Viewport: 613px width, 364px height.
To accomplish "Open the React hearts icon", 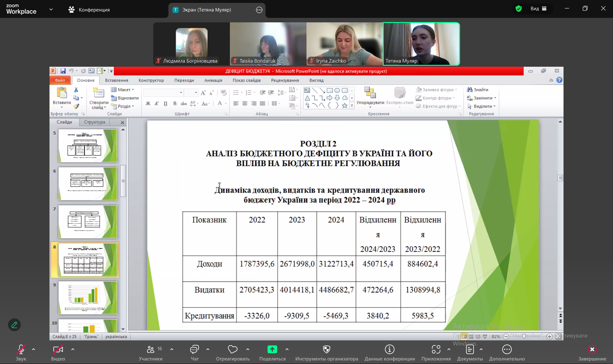I will [232, 350].
